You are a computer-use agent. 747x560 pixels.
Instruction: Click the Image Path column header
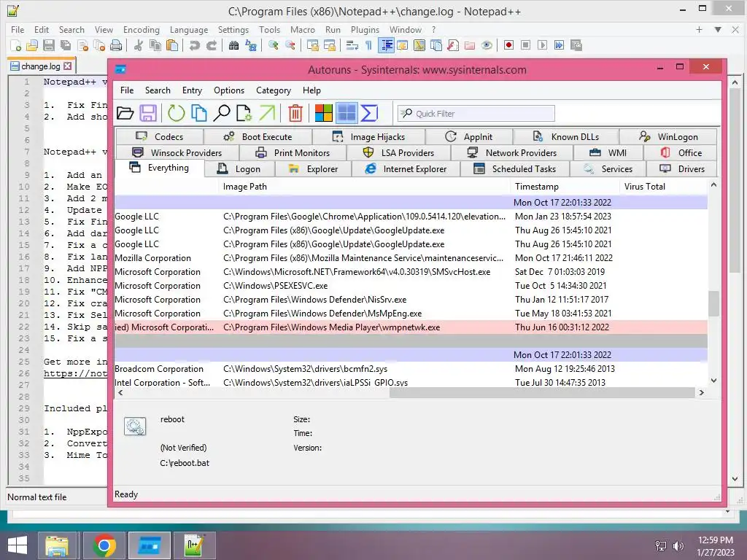[x=365, y=187]
